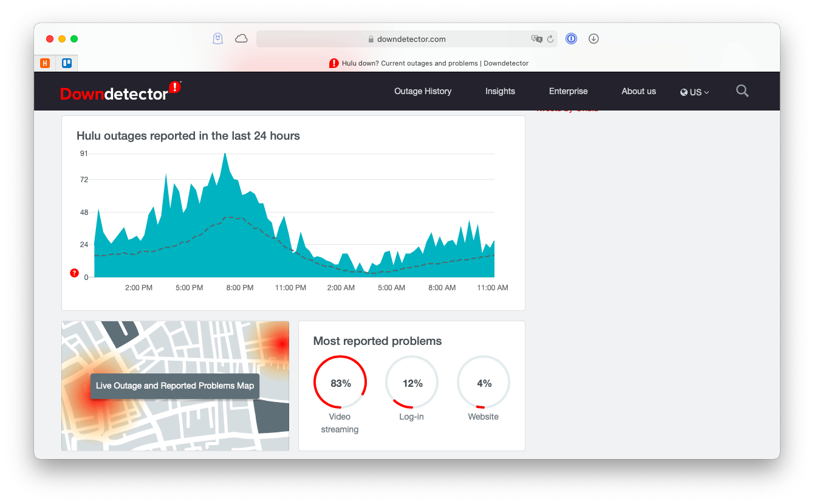This screenshot has height=504, width=814.
Task: Click the globe icon next to US
Action: point(684,92)
